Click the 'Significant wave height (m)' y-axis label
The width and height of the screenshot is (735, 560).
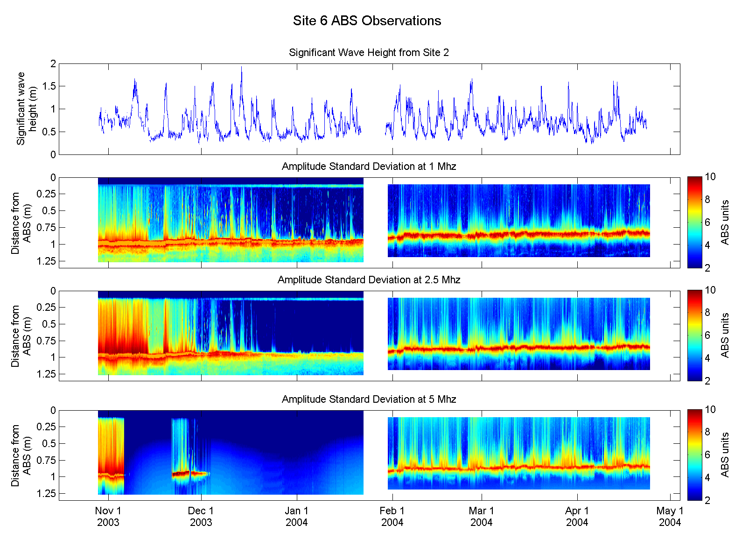point(27,109)
